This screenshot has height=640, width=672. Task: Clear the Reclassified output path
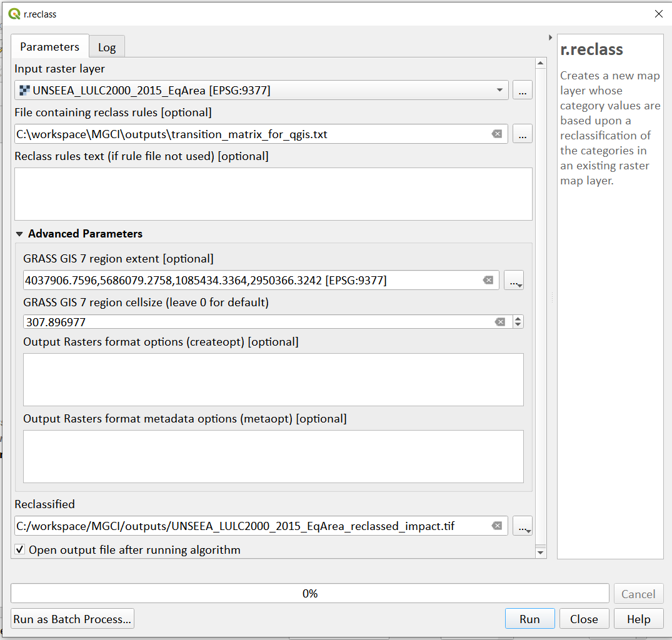[x=497, y=526]
